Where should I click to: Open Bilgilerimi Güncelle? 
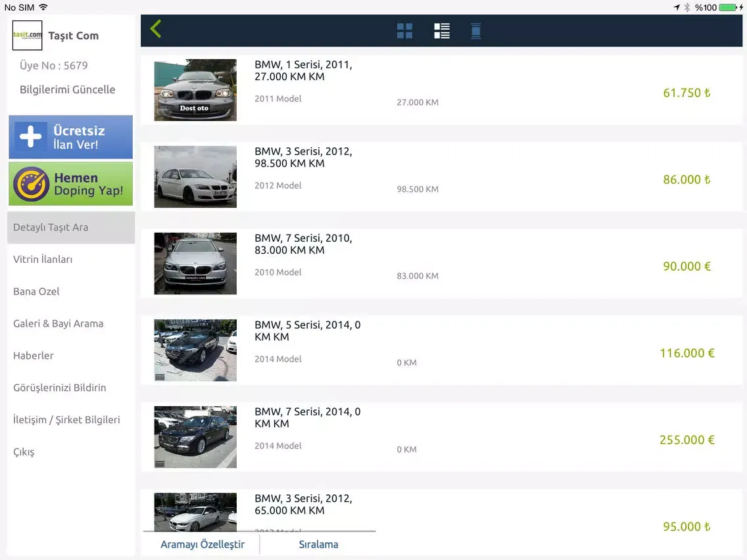click(x=67, y=89)
